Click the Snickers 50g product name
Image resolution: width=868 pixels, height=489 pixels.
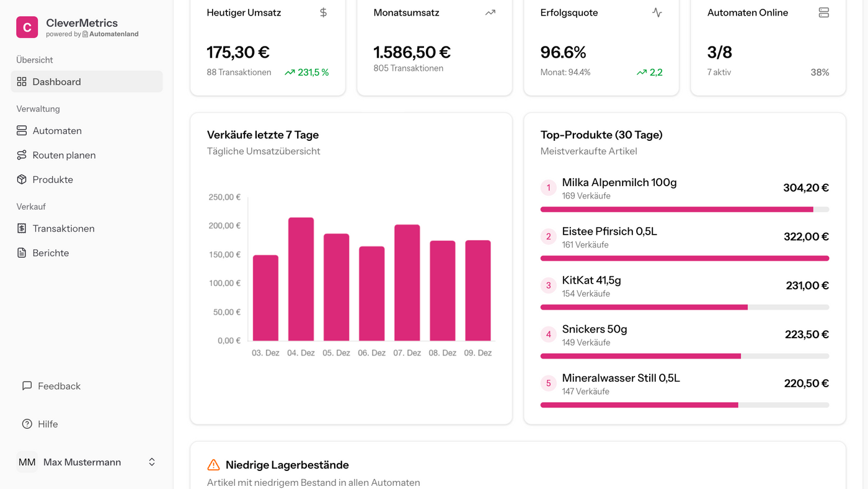click(595, 329)
